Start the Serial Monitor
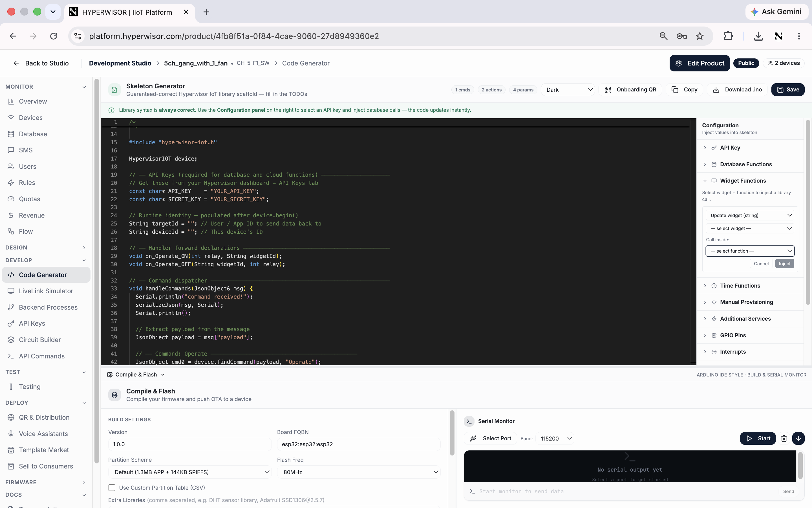The image size is (812, 508). [758, 439]
